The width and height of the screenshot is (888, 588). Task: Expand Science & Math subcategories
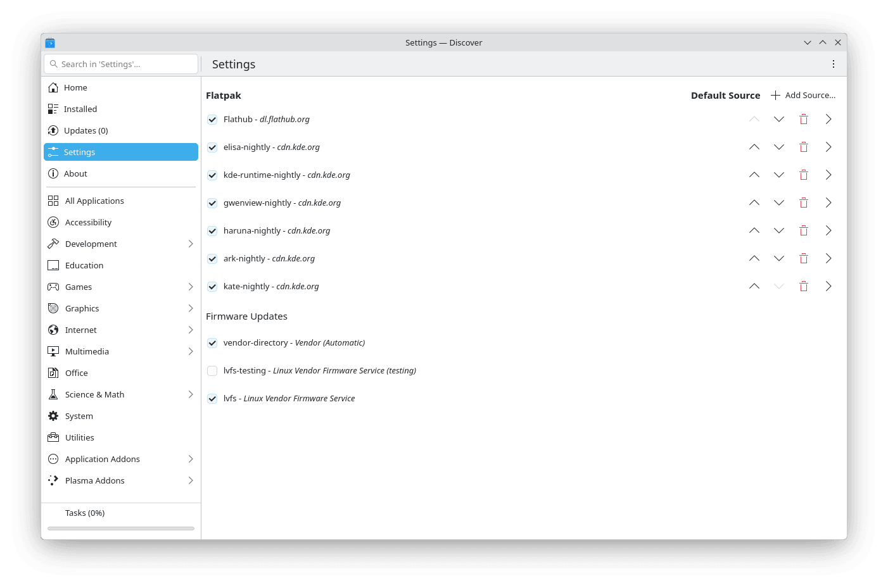tap(191, 394)
